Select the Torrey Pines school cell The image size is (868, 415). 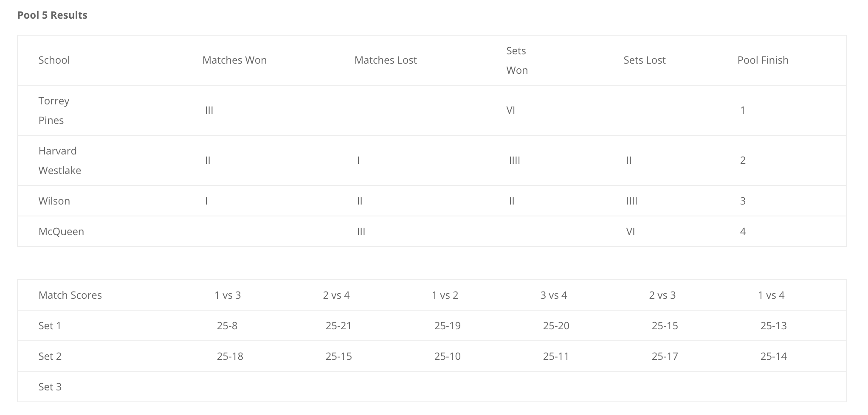click(x=54, y=110)
